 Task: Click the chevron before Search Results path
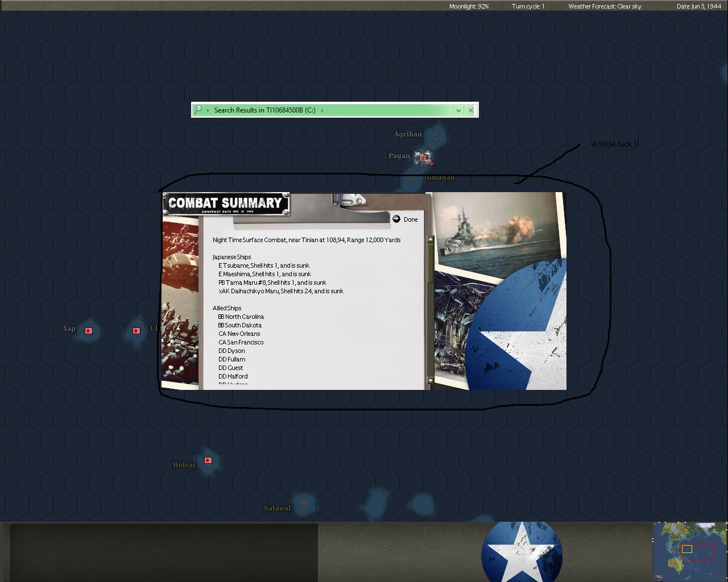click(x=208, y=110)
